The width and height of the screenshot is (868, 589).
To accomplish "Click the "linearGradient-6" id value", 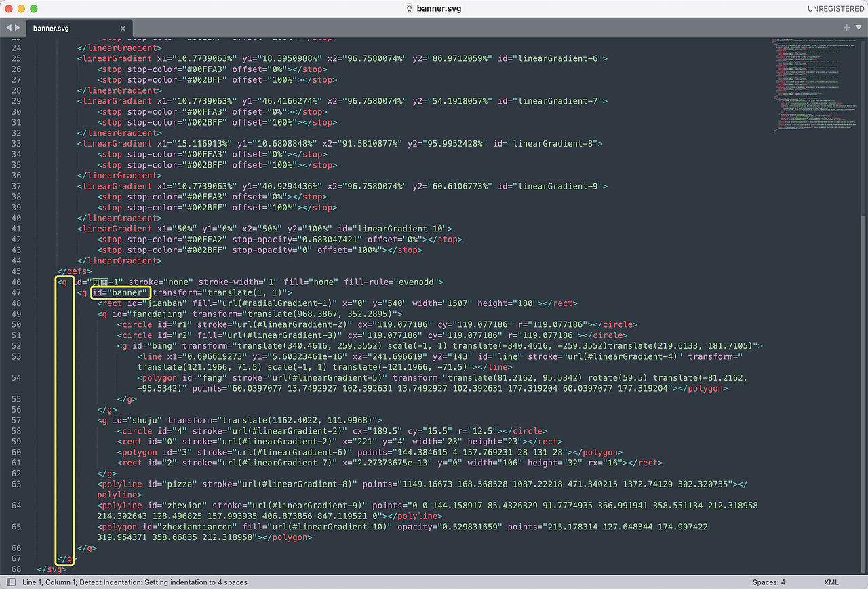I will point(557,58).
